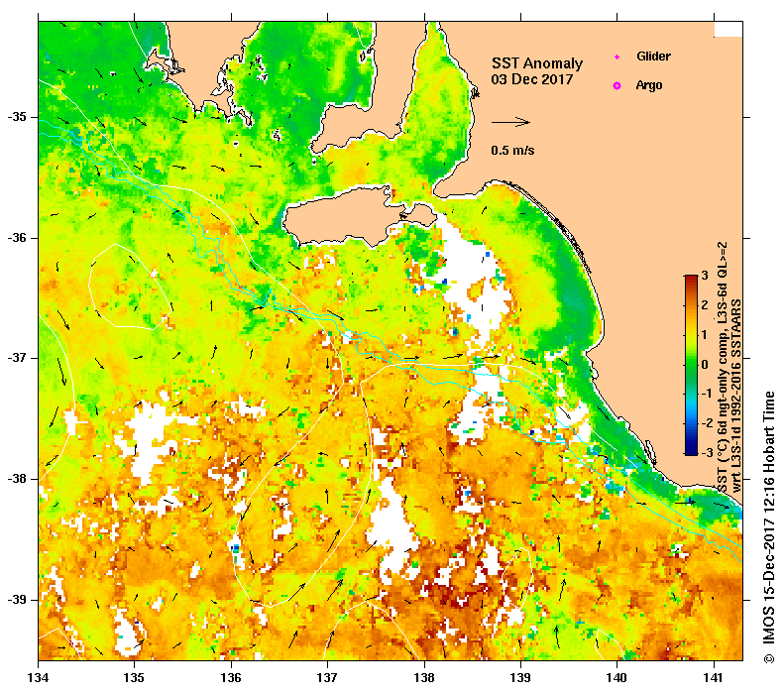Click the color bar value 1

click(705, 334)
